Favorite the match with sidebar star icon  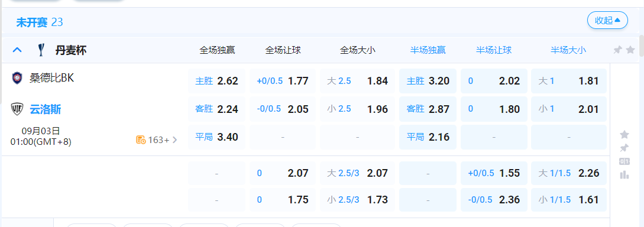tap(624, 135)
